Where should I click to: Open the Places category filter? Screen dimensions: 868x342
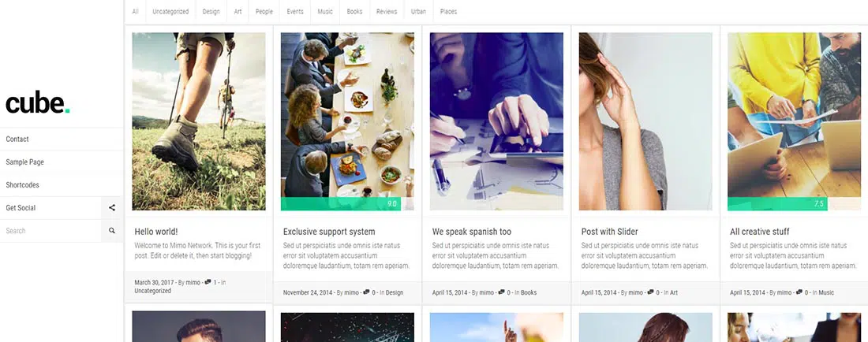[x=448, y=12]
